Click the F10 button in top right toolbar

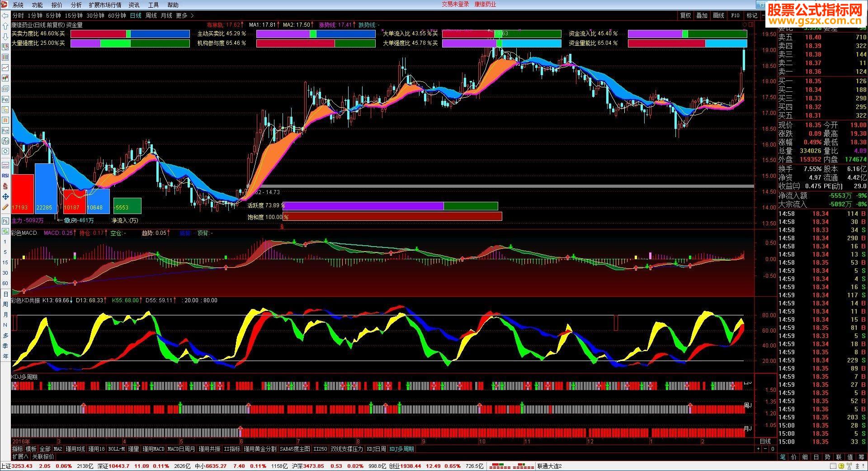tap(735, 15)
